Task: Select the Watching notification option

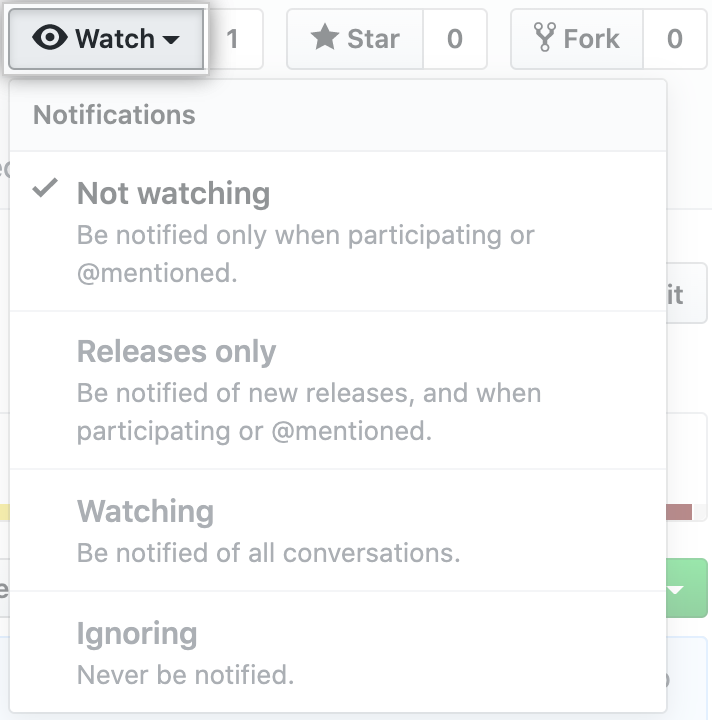Action: pos(338,530)
